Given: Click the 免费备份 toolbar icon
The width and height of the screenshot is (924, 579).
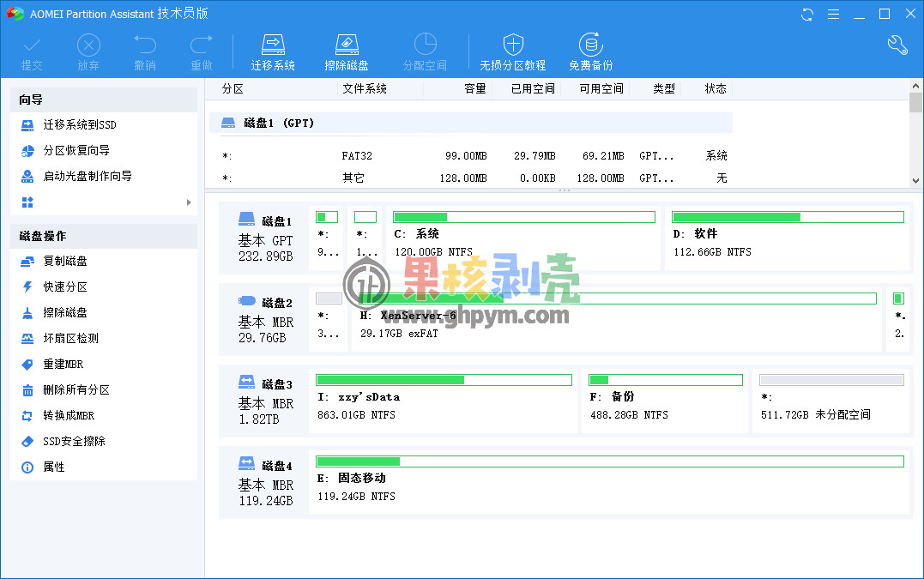Looking at the screenshot, I should coord(590,45).
